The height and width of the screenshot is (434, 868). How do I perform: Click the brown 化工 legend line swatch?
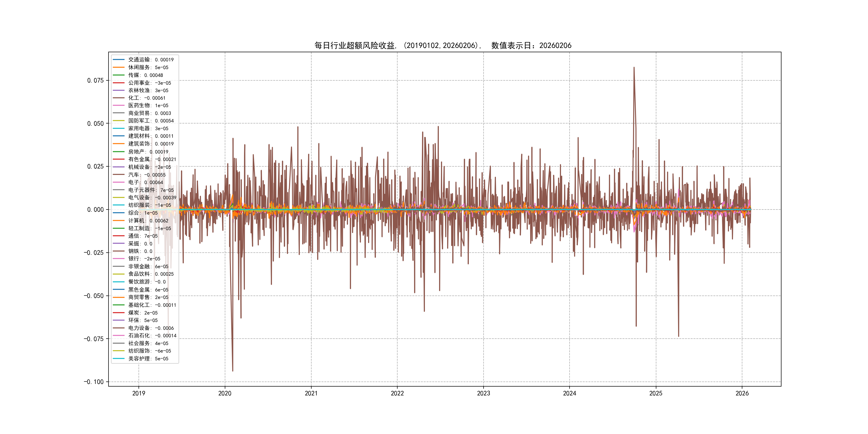point(119,98)
